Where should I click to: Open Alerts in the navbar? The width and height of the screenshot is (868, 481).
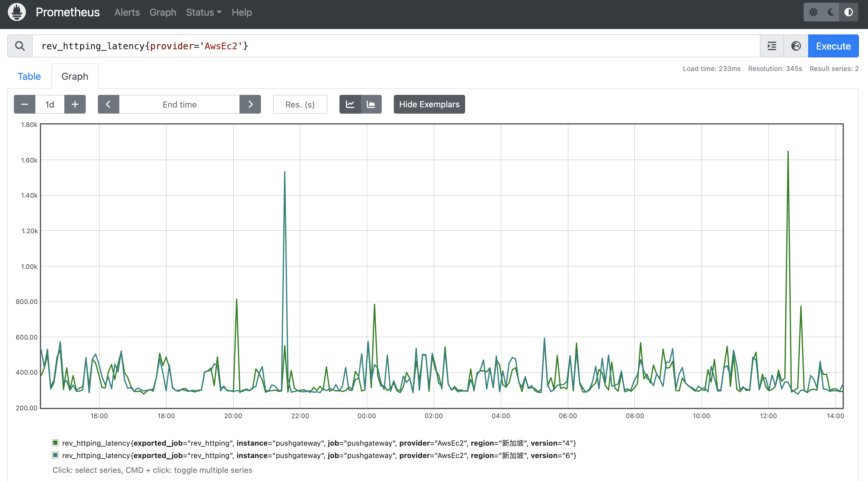127,12
